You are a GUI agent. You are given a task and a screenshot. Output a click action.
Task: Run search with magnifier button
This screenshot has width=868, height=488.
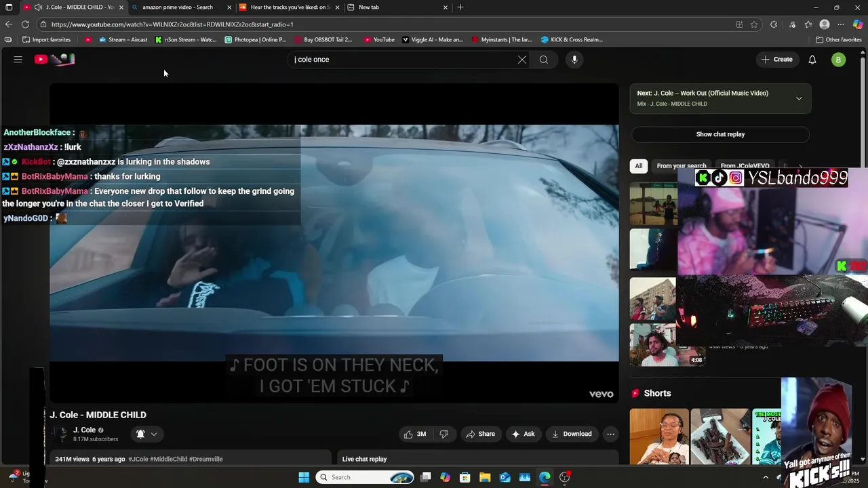pyautogui.click(x=544, y=60)
